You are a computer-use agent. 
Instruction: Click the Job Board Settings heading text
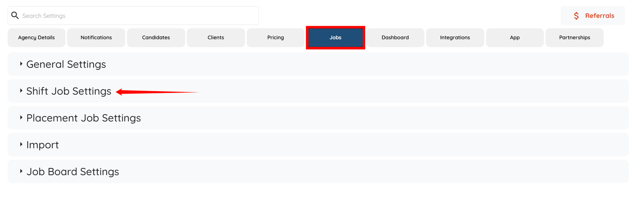(x=73, y=172)
